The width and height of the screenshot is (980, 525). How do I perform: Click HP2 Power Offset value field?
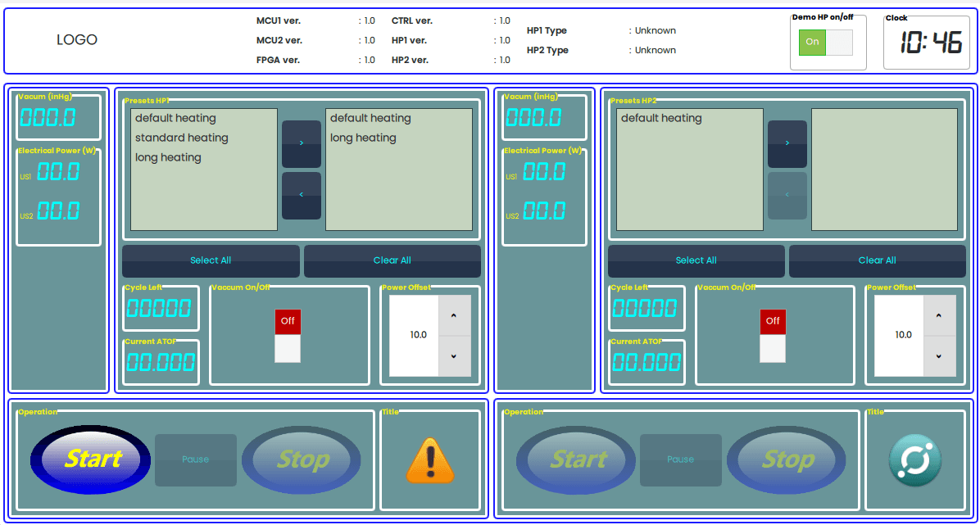899,336
